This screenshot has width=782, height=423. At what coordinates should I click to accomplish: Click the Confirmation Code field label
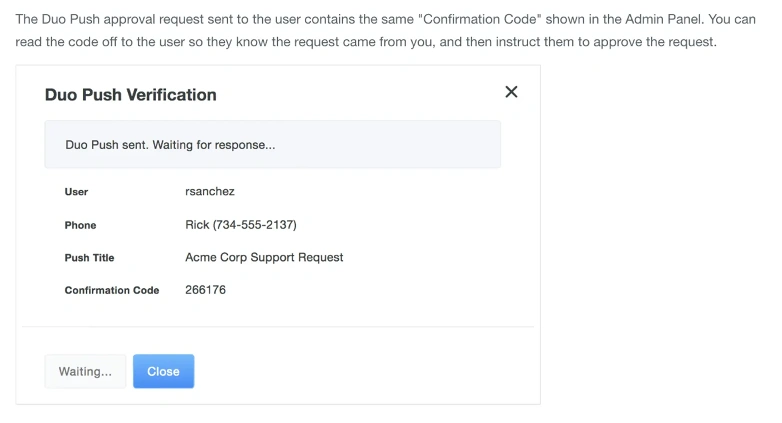(x=111, y=290)
